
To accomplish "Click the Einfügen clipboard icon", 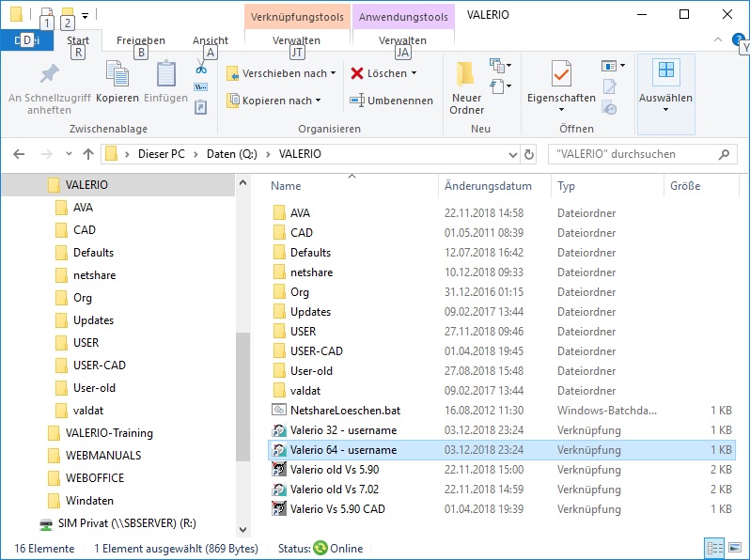I will [x=166, y=75].
